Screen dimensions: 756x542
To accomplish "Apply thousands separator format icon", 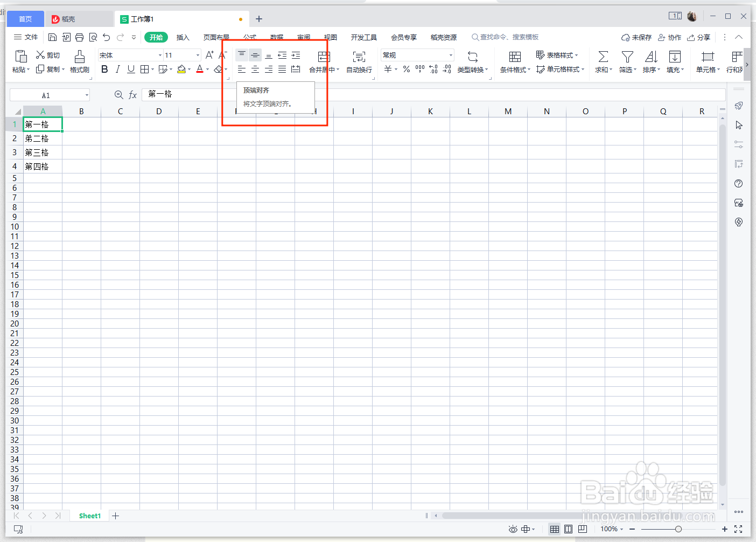I will [x=420, y=69].
